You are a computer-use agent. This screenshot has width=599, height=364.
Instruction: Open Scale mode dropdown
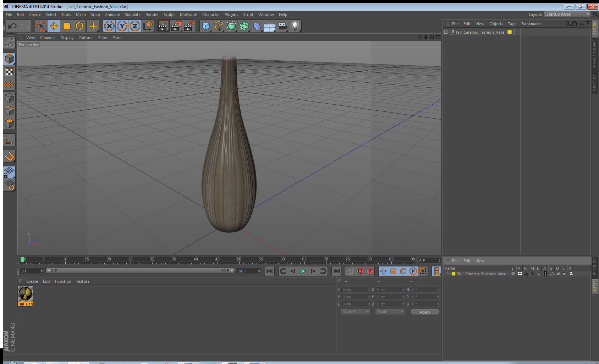(390, 312)
